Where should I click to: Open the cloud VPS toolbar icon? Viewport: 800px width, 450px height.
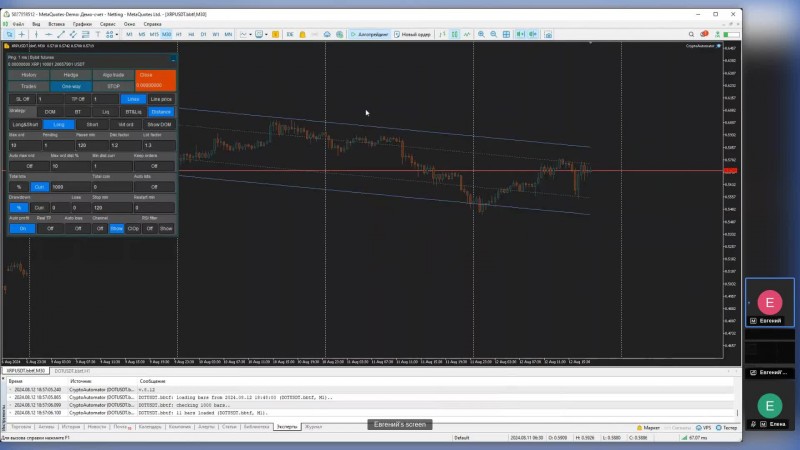pos(327,34)
